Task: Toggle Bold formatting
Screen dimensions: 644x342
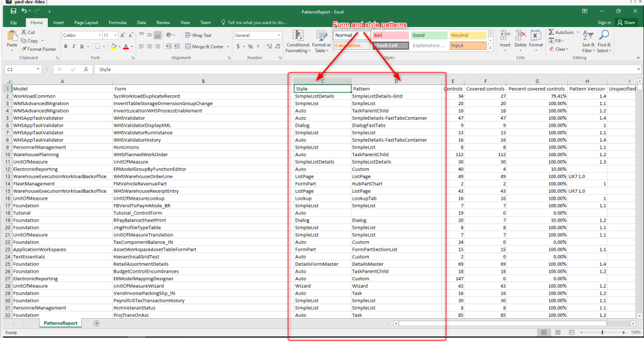Action: click(x=65, y=47)
